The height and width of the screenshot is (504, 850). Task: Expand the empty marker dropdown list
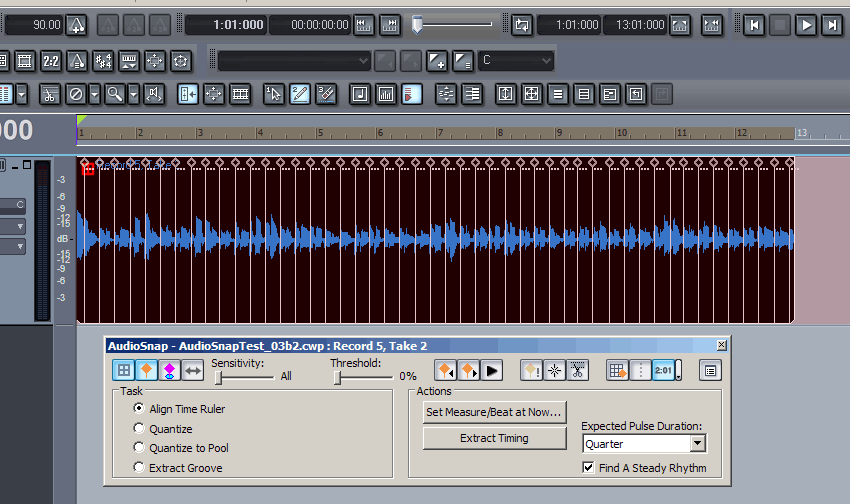(x=363, y=62)
